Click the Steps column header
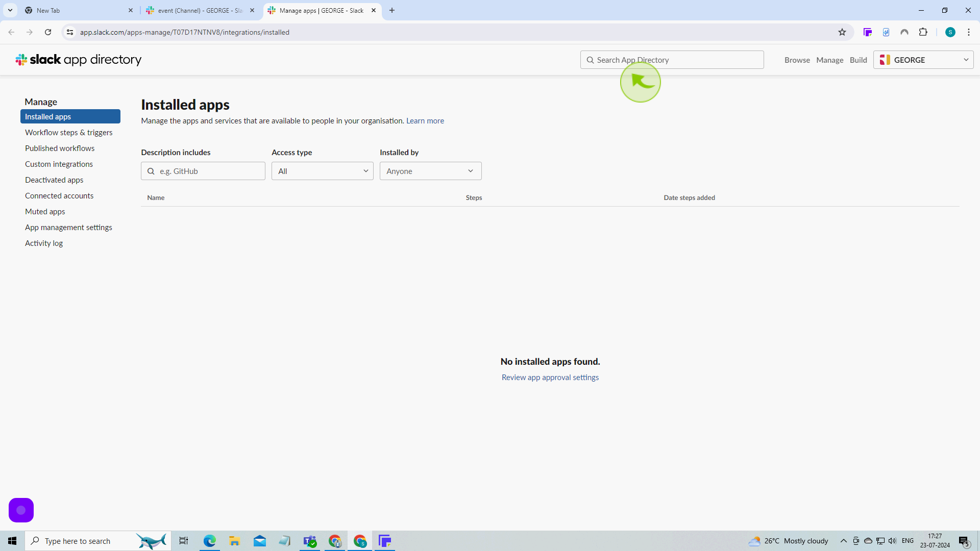980x551 pixels. tap(474, 197)
